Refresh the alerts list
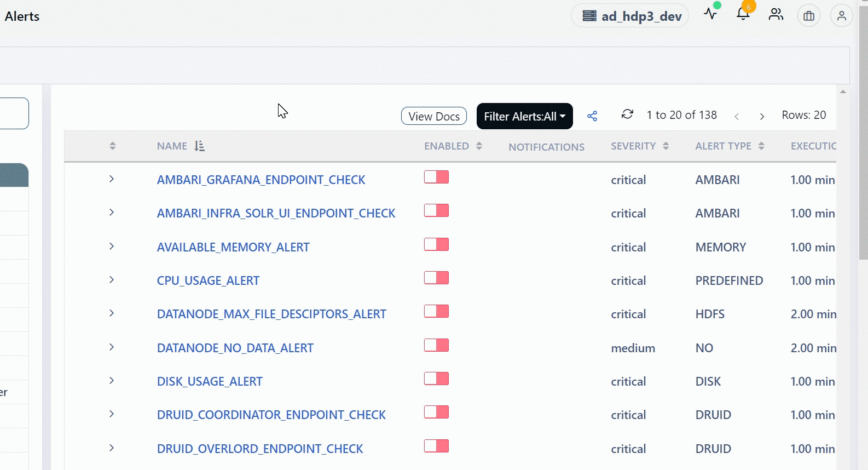This screenshot has height=470, width=868. click(x=627, y=114)
